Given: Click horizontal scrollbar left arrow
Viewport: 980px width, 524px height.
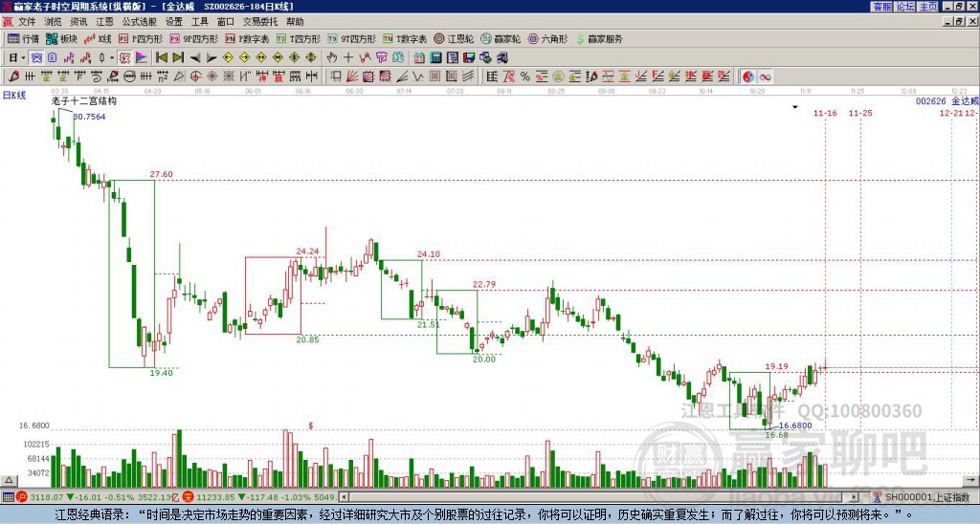Looking at the screenshot, I should (344, 497).
